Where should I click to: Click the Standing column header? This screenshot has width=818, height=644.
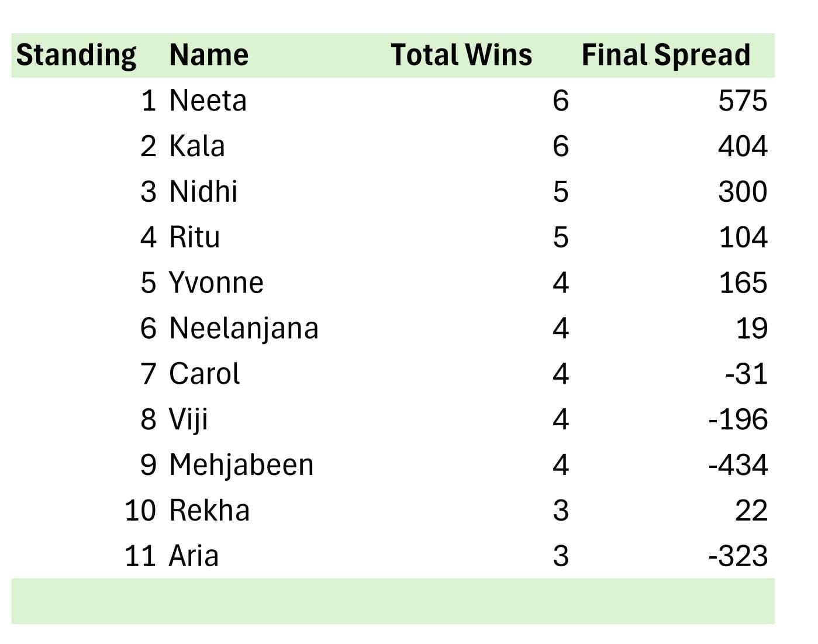76,55
